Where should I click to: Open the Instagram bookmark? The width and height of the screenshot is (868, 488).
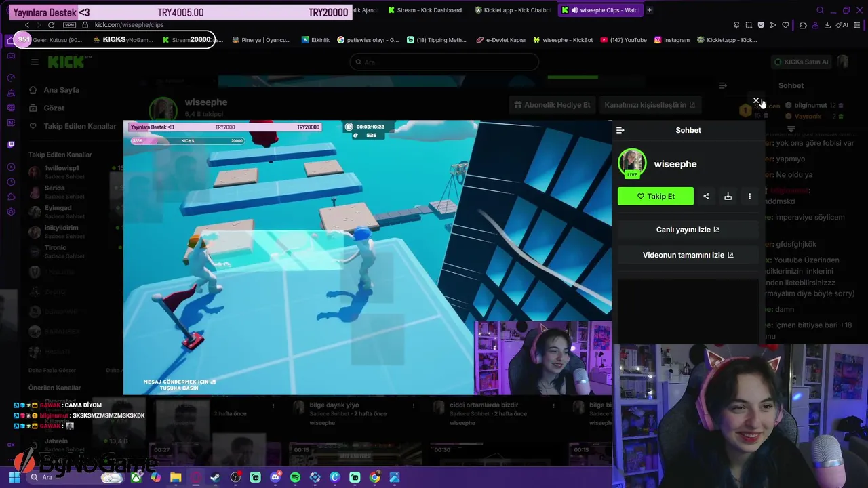tap(671, 40)
